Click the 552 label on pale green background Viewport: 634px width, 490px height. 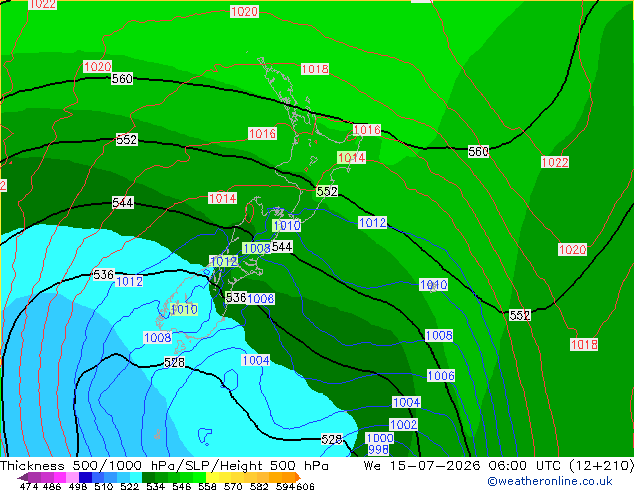pyautogui.click(x=327, y=191)
